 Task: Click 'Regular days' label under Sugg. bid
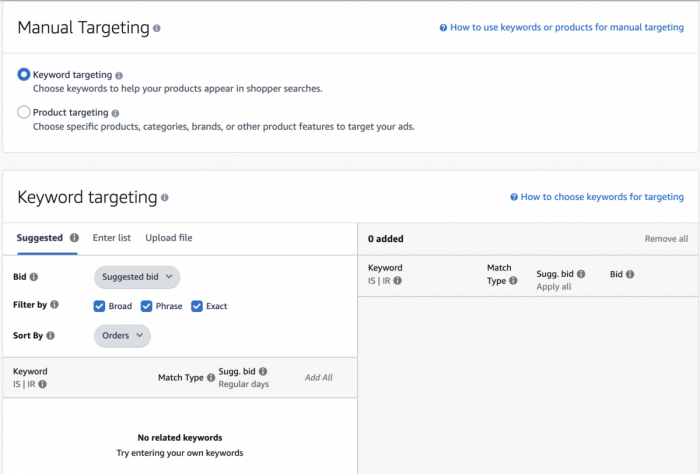coord(244,384)
